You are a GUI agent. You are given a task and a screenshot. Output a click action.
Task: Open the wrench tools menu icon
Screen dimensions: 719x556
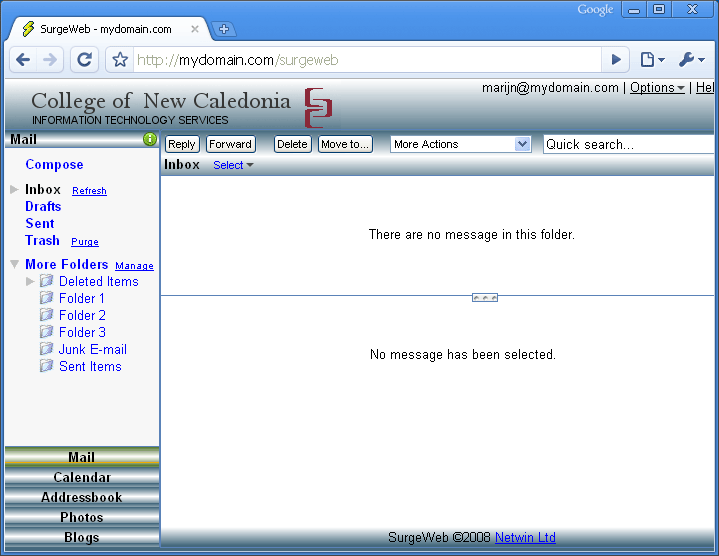point(690,60)
